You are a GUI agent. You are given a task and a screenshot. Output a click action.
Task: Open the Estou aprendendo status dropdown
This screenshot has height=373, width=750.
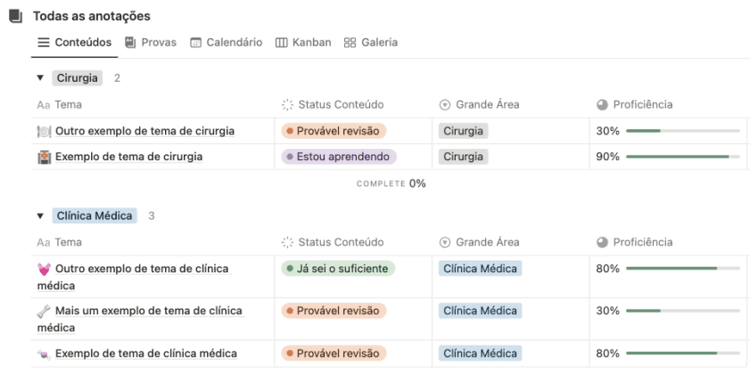pyautogui.click(x=339, y=157)
